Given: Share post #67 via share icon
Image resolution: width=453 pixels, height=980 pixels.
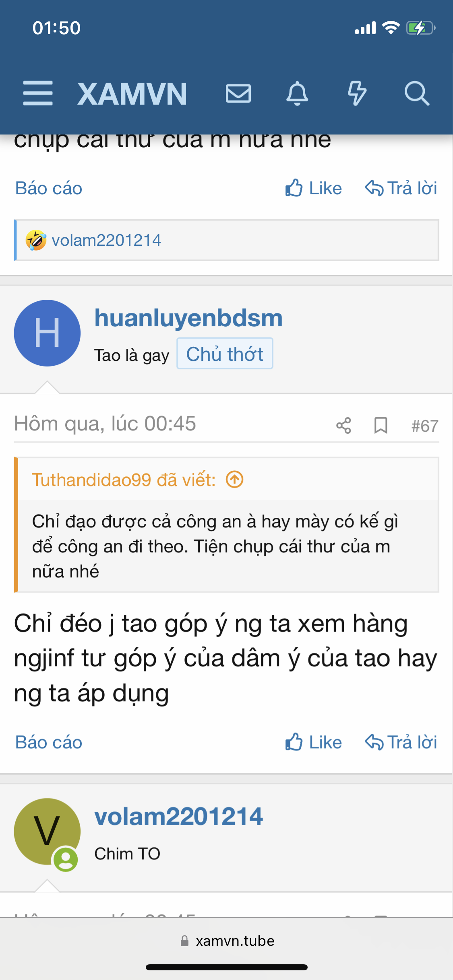Looking at the screenshot, I should click(343, 425).
